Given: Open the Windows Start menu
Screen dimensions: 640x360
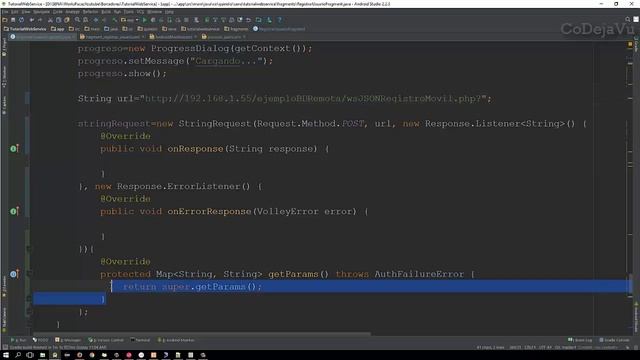Looking at the screenshot, I should [x=6, y=355].
